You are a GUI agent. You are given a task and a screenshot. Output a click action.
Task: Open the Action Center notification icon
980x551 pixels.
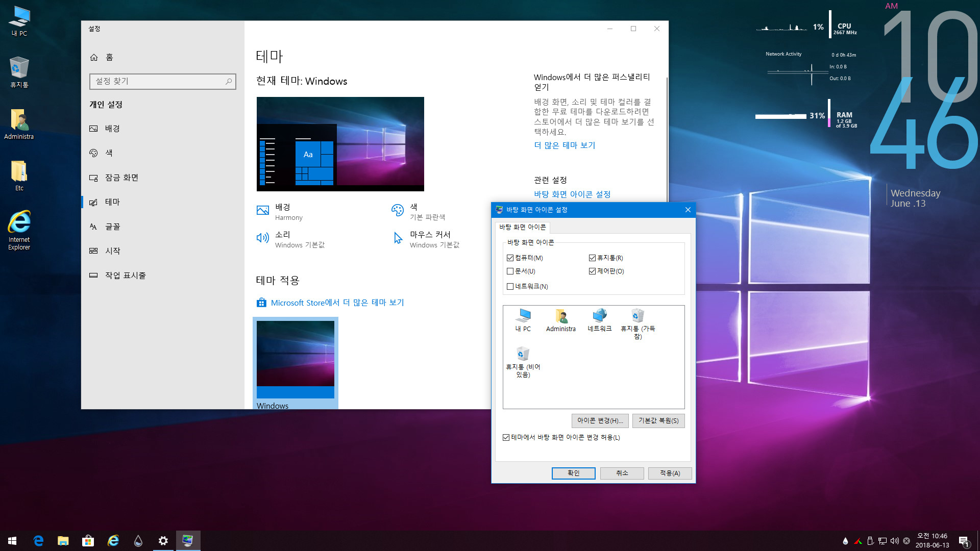pos(964,541)
